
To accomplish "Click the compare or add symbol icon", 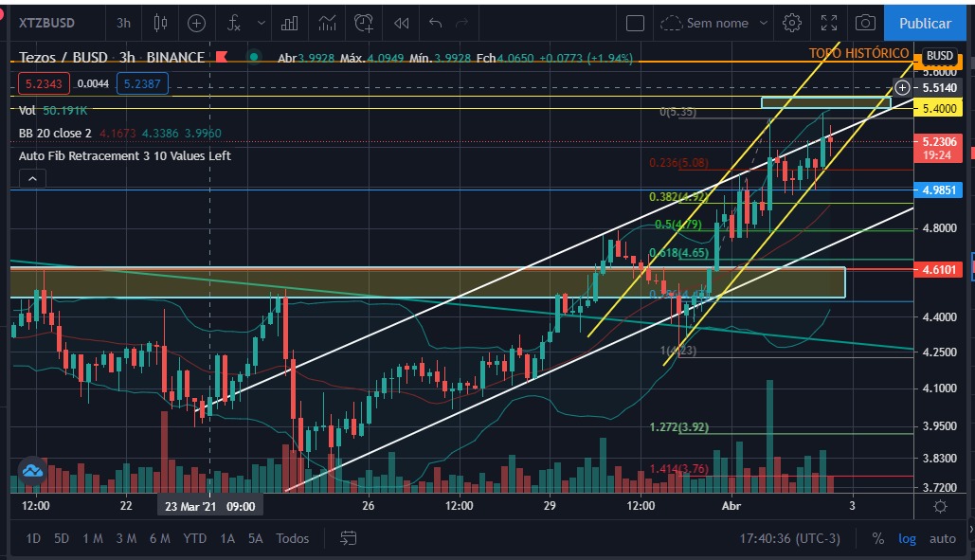I will point(196,23).
